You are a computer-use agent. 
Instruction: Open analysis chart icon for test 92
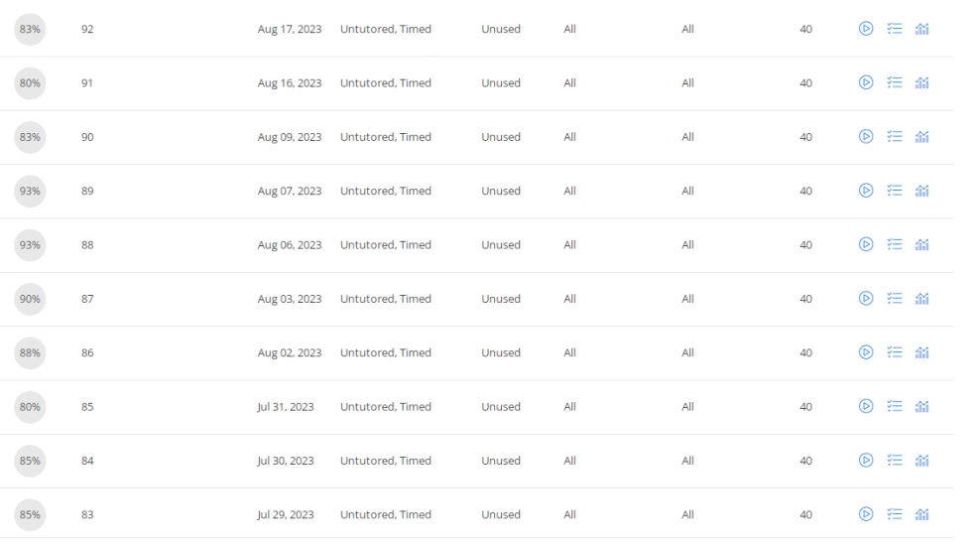coord(921,29)
